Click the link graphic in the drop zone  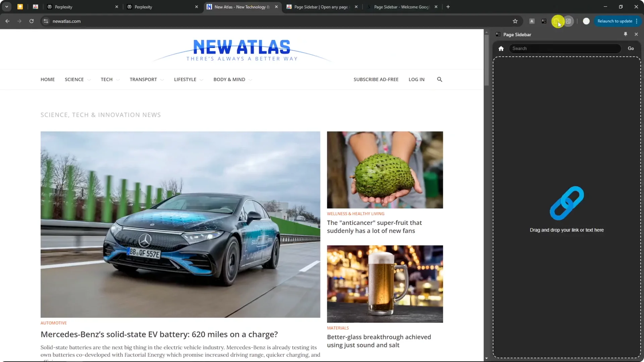click(567, 203)
